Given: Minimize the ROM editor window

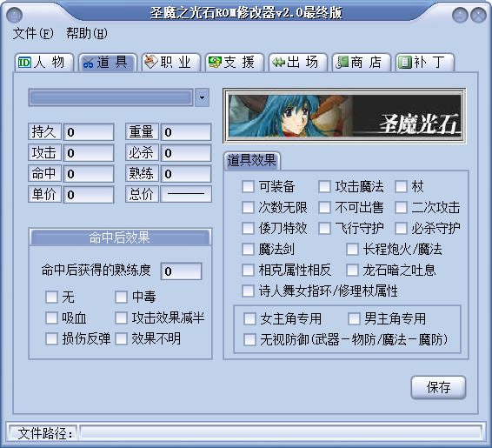Looking at the screenshot, I should [x=460, y=15].
